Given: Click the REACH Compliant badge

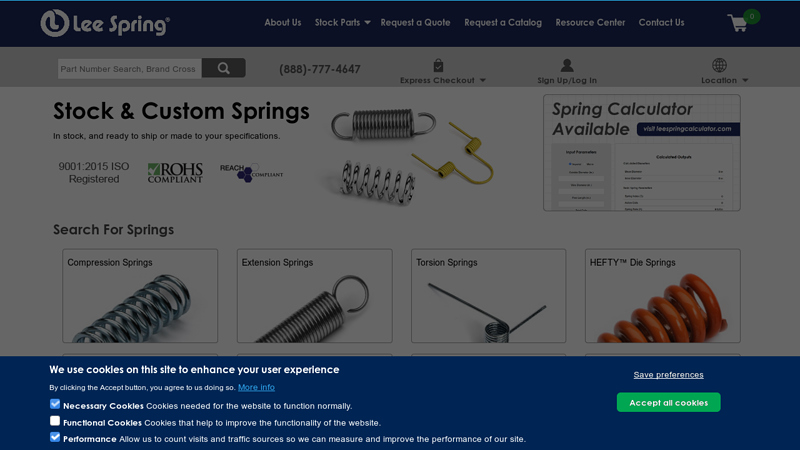Looking at the screenshot, I should (x=251, y=172).
